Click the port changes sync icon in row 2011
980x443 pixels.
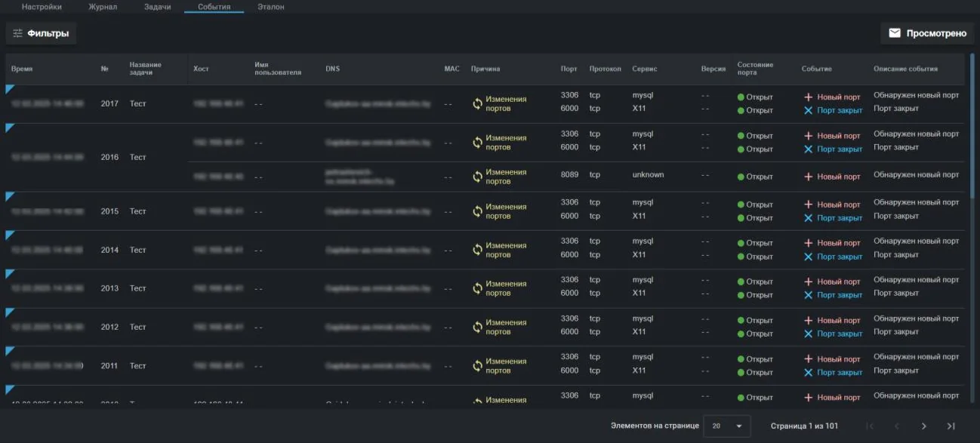tap(477, 366)
